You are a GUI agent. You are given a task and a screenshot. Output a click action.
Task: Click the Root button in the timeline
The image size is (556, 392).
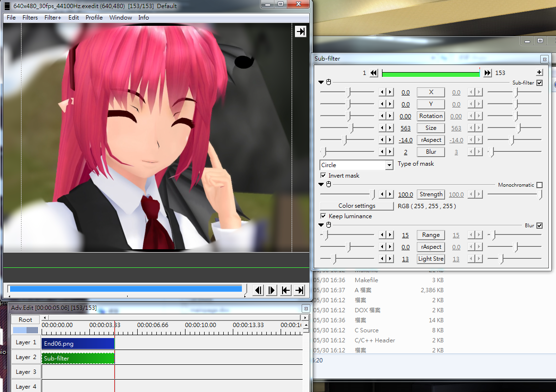(x=25, y=320)
